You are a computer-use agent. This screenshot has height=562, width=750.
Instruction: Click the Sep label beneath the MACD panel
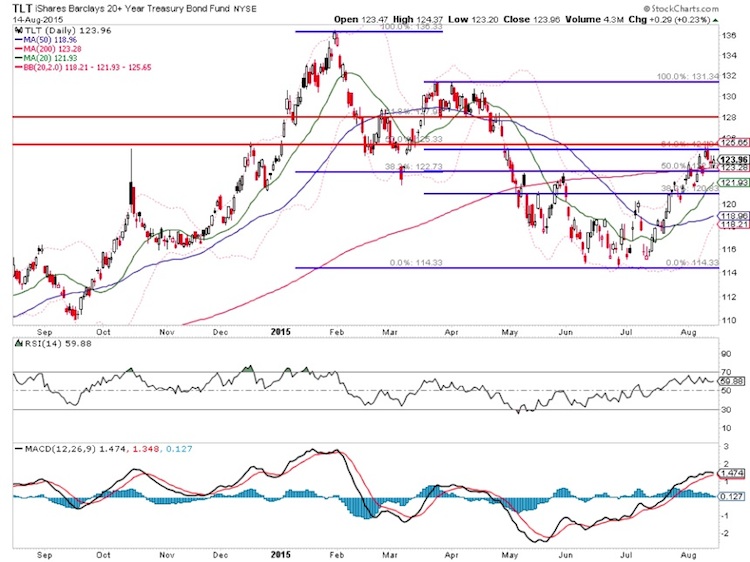click(44, 555)
